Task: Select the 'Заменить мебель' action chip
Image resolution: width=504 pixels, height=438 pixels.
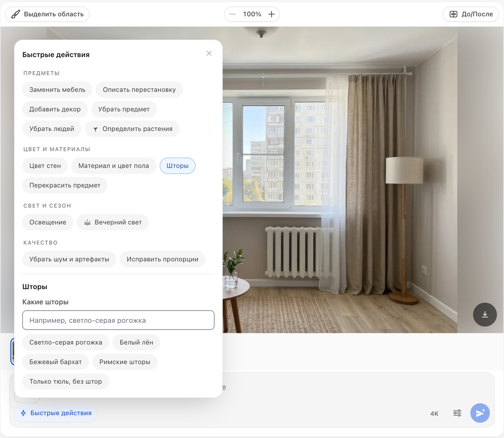Action: (x=57, y=90)
